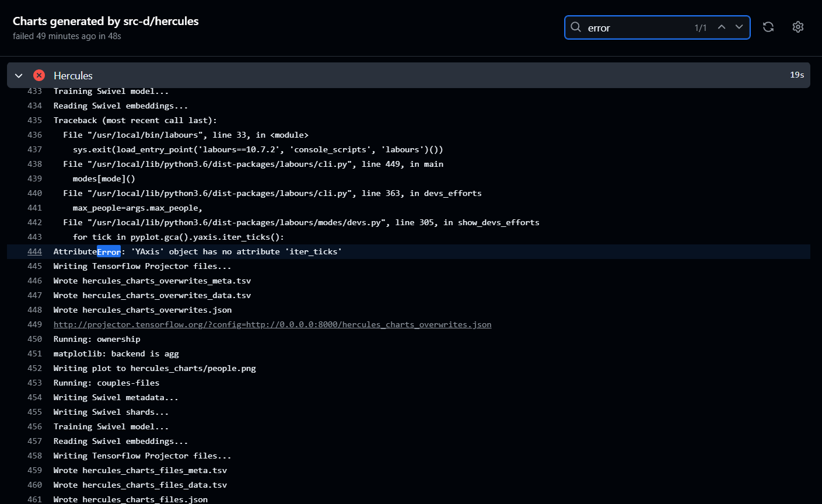
Task: Click "Charts generated by src-d/hercules" job title
Action: [x=106, y=21]
